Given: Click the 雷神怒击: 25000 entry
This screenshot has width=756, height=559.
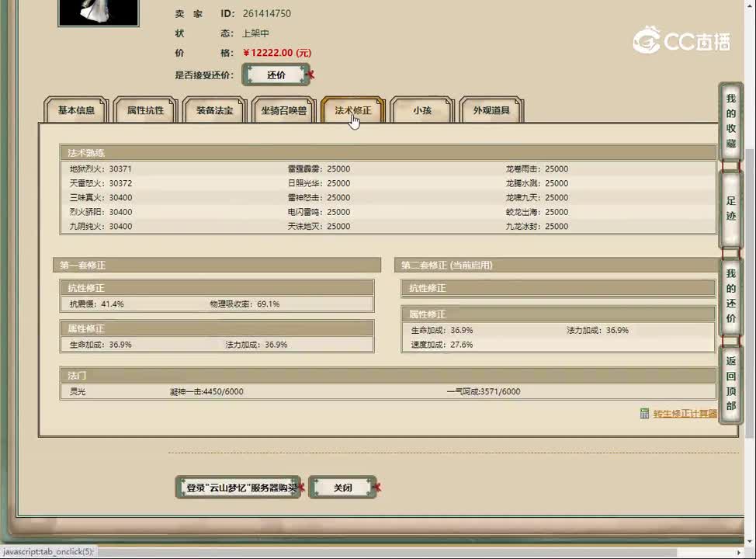Looking at the screenshot, I should tap(319, 198).
